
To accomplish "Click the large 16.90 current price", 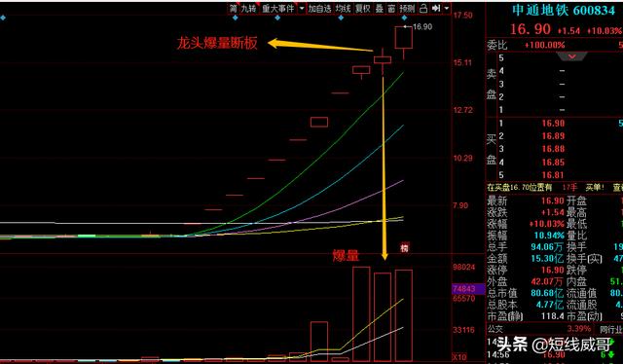I will (531, 29).
